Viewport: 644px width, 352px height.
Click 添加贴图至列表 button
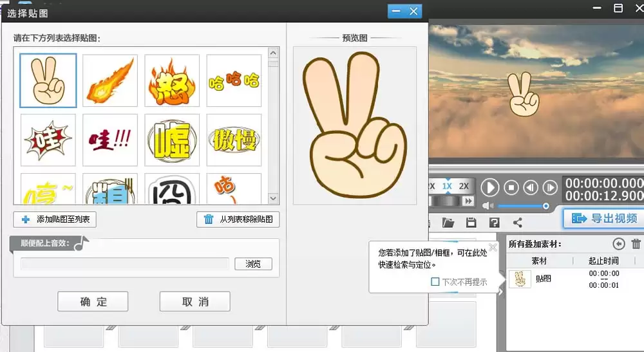(55, 219)
